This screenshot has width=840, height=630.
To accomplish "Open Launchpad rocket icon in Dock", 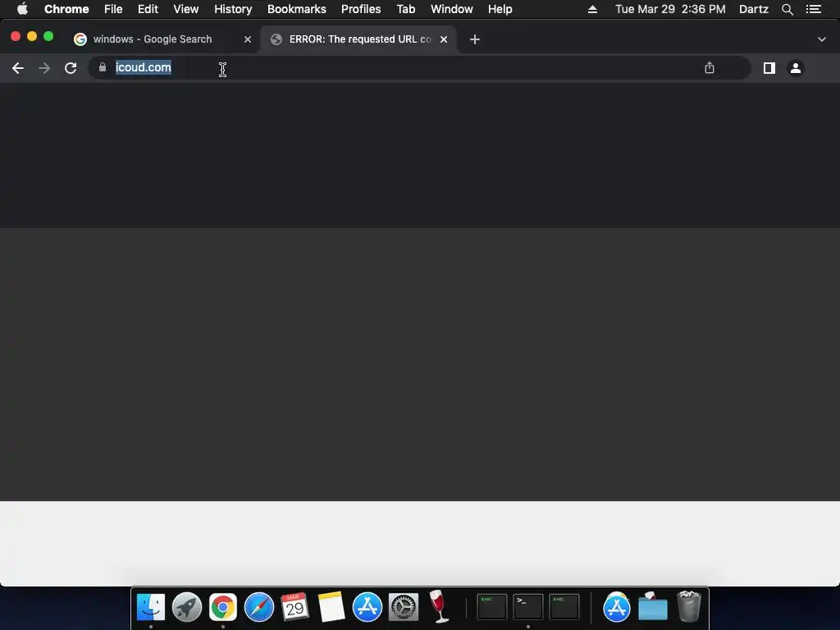I will click(187, 607).
